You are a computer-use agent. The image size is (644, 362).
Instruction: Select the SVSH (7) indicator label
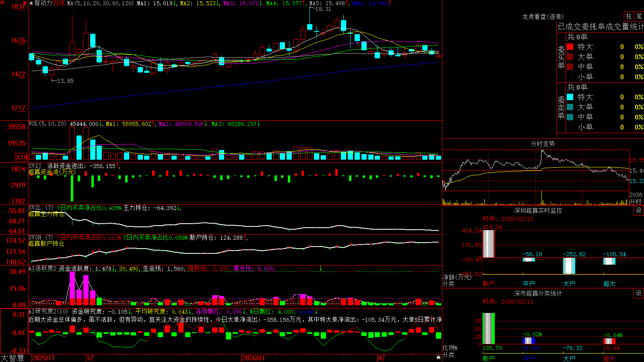pyautogui.click(x=41, y=238)
